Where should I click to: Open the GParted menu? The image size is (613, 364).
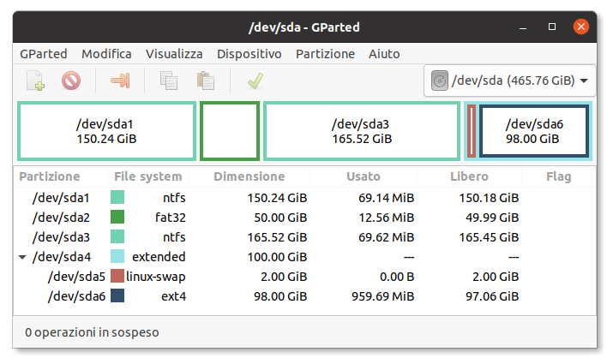(43, 53)
